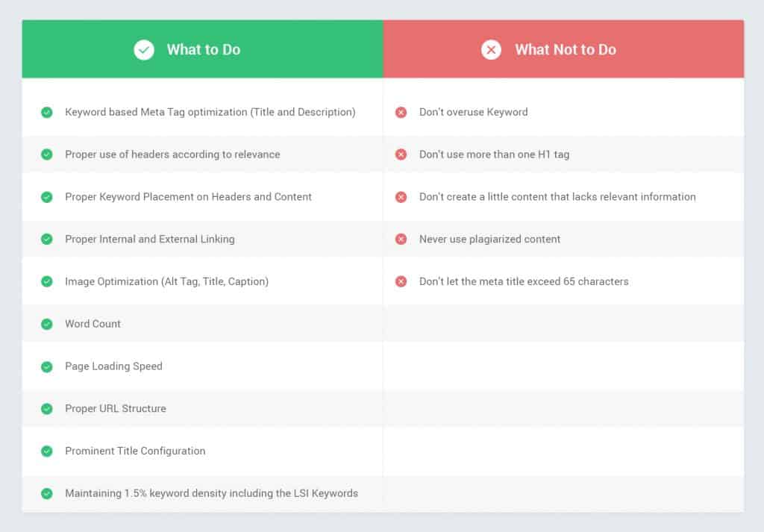Click the green check beside Proper URL Structure
The image size is (764, 532).
(47, 409)
